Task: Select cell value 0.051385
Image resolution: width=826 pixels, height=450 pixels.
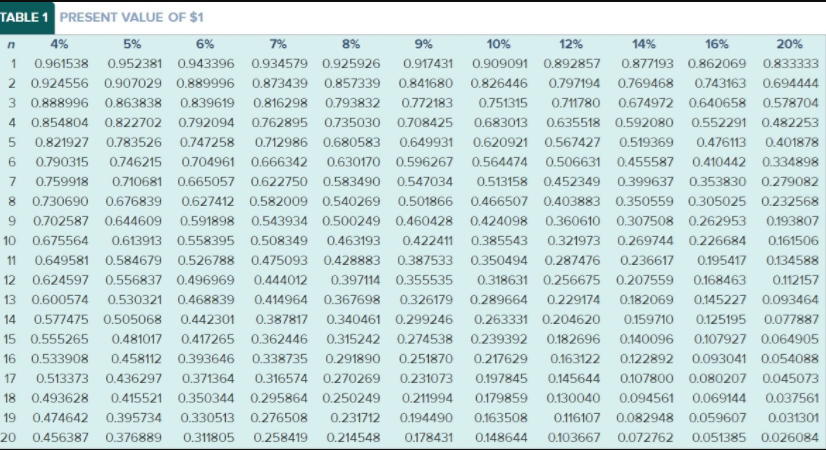Action: point(719,438)
